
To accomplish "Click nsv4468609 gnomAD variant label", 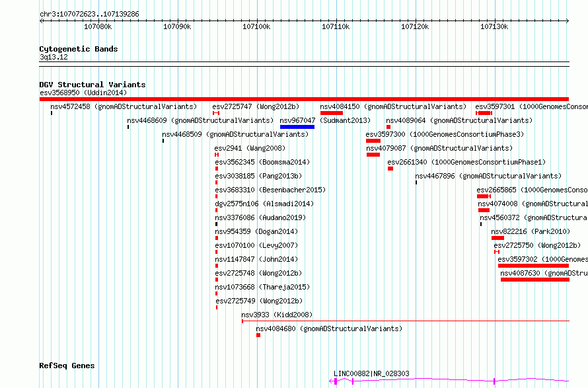I will 200,120.
